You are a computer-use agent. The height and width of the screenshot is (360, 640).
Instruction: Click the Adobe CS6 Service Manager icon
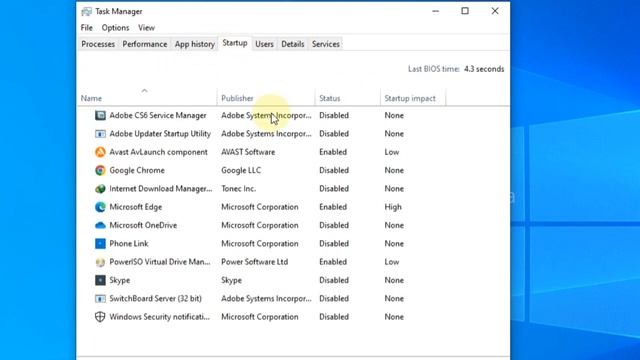pyautogui.click(x=100, y=116)
